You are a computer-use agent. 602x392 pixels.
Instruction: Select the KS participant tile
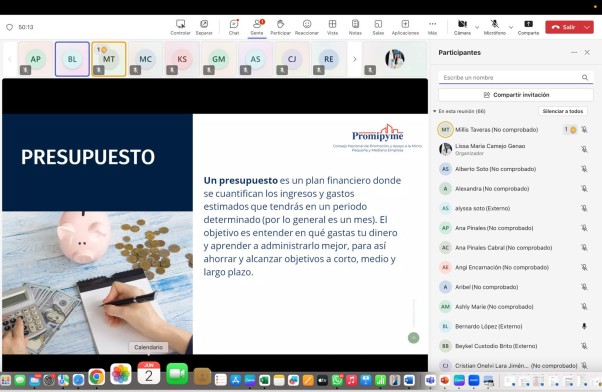tap(182, 59)
